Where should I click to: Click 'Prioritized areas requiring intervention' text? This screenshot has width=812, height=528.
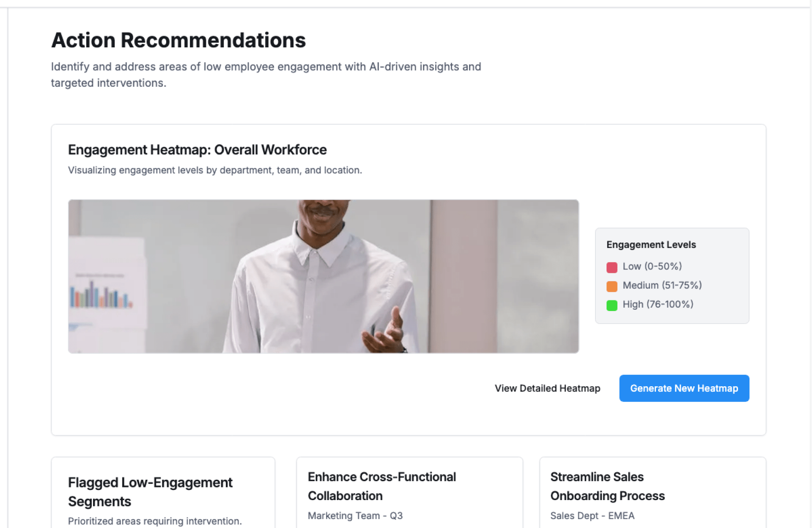(155, 521)
